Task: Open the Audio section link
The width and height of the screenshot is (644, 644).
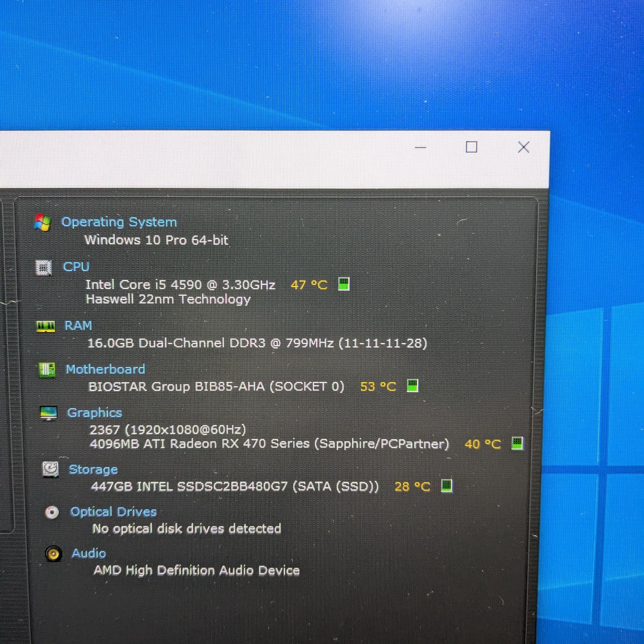Action: (89, 553)
